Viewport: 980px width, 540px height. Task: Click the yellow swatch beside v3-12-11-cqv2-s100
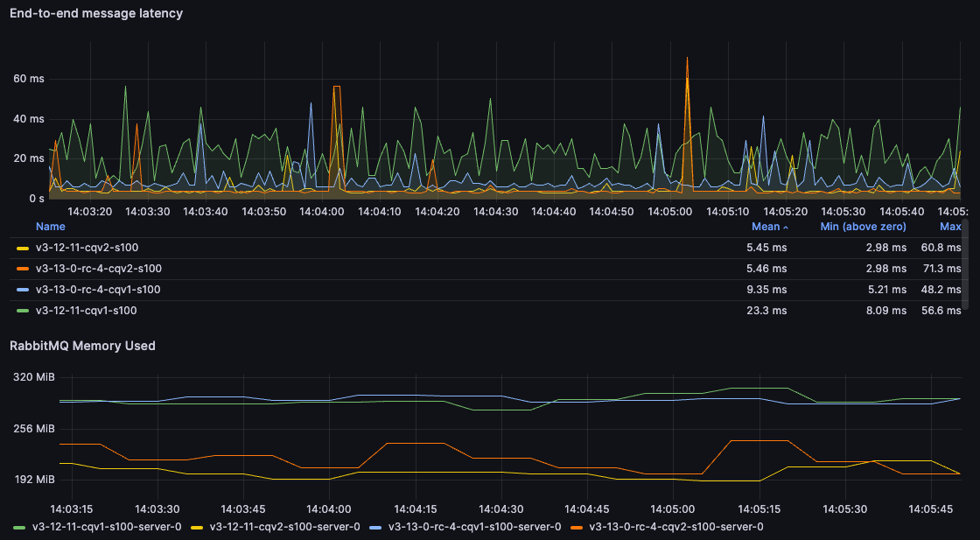point(24,248)
